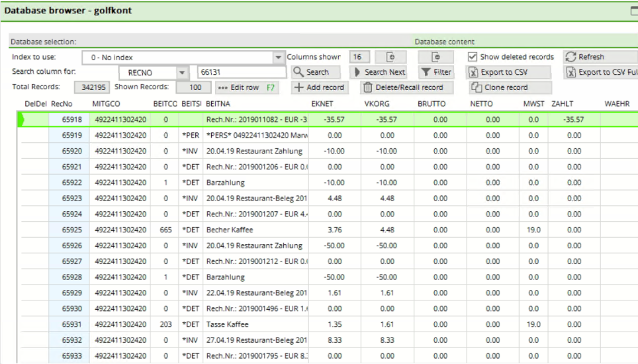Toggle Show deleted records checkbox

pyautogui.click(x=473, y=57)
